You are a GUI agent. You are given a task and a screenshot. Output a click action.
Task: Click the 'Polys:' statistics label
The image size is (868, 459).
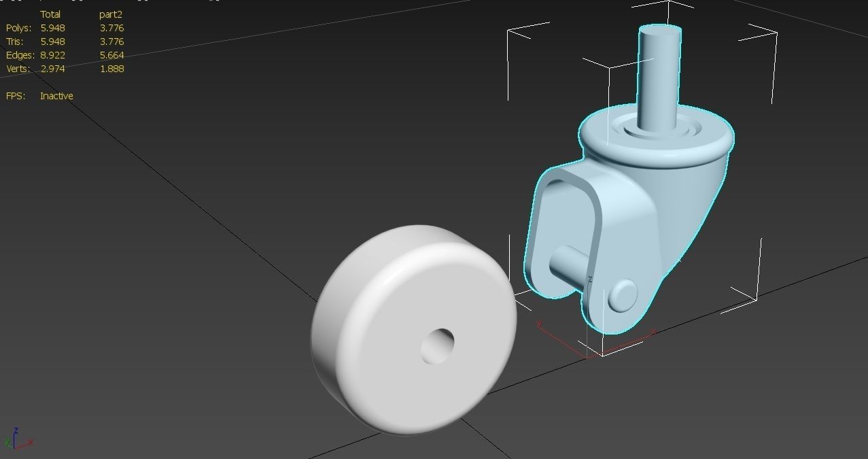click(19, 28)
